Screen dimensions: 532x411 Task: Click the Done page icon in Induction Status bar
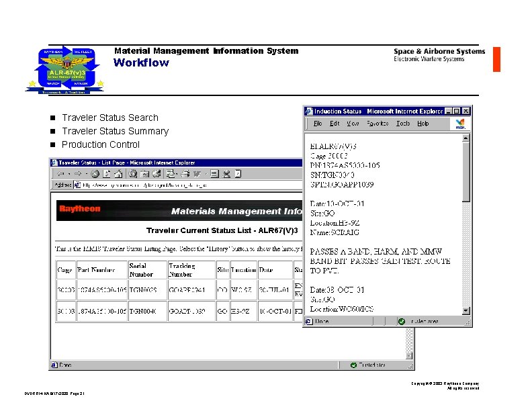point(309,321)
